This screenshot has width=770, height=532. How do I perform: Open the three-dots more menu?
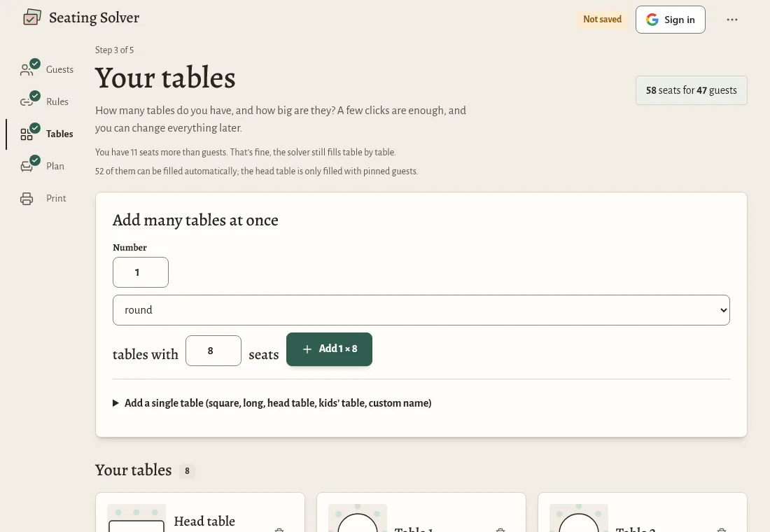(x=731, y=20)
